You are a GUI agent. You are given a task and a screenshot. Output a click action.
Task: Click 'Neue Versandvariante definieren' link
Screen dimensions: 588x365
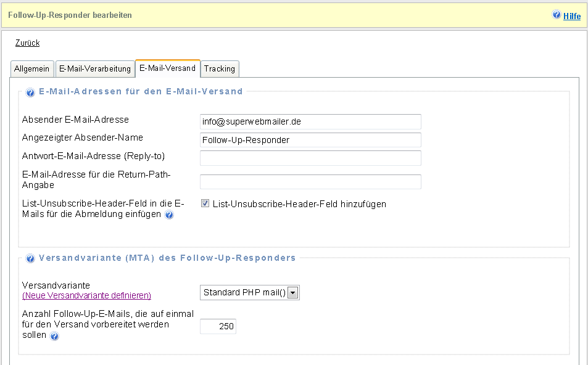[x=86, y=296]
